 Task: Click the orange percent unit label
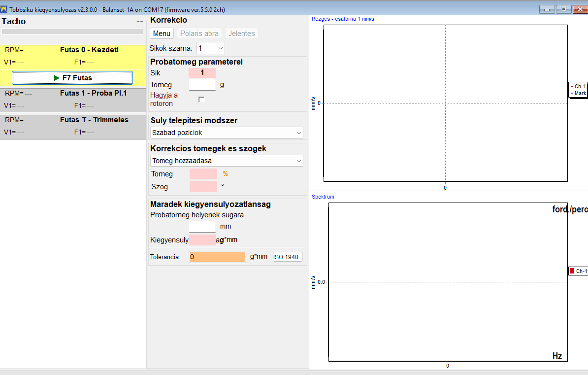coord(225,173)
